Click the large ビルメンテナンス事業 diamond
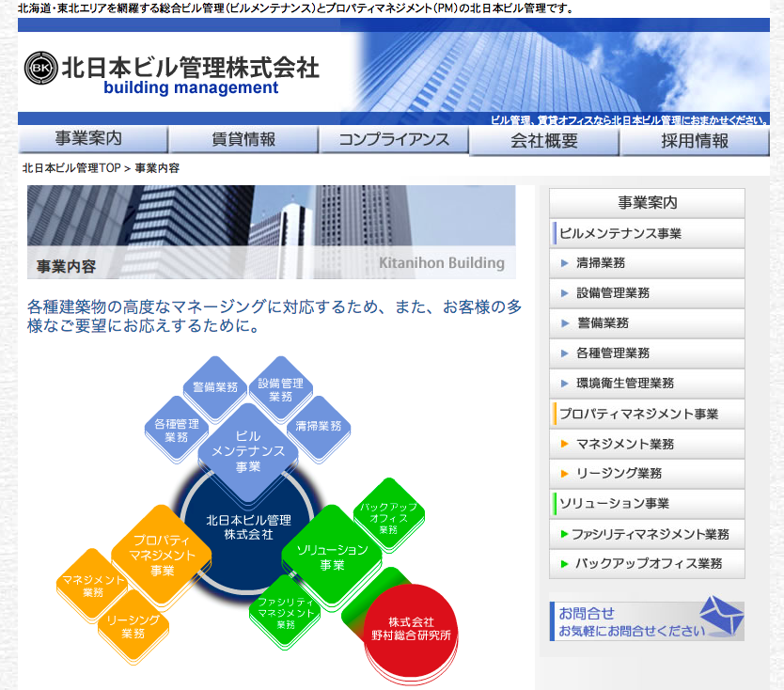The image size is (784, 690). 248,451
